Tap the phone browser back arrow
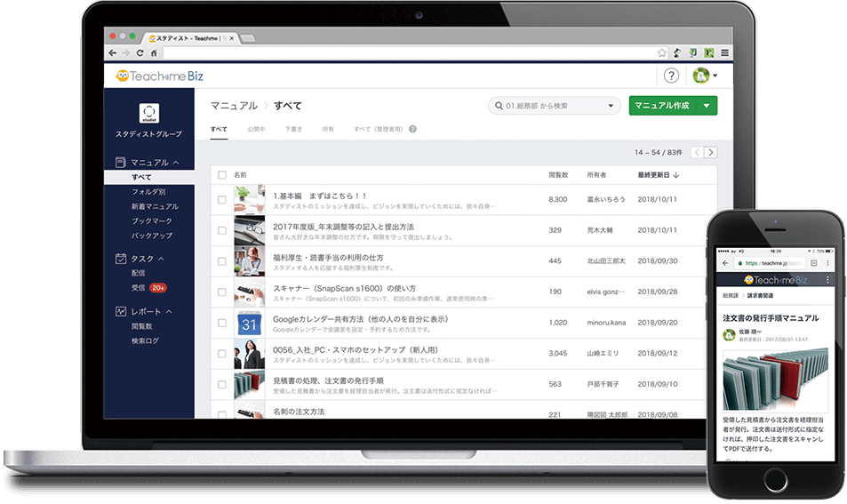Screen dimensions: 847x504 [x=725, y=263]
